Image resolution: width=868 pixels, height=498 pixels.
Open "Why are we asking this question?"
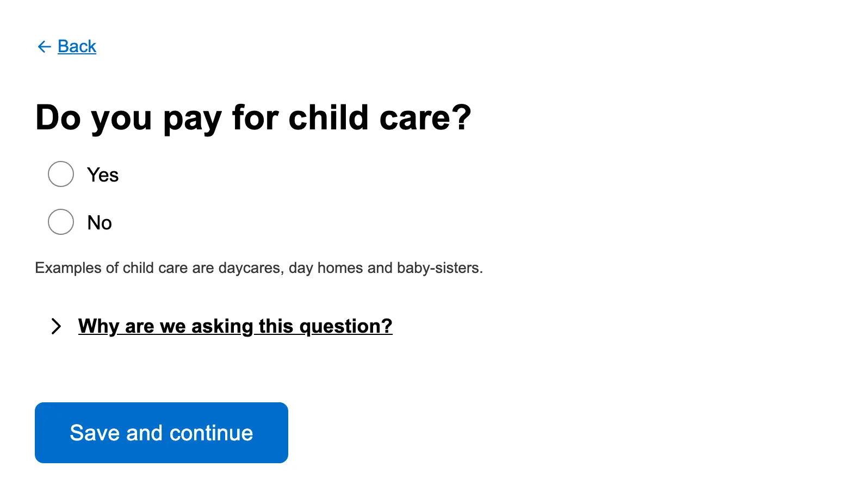pyautogui.click(x=235, y=326)
